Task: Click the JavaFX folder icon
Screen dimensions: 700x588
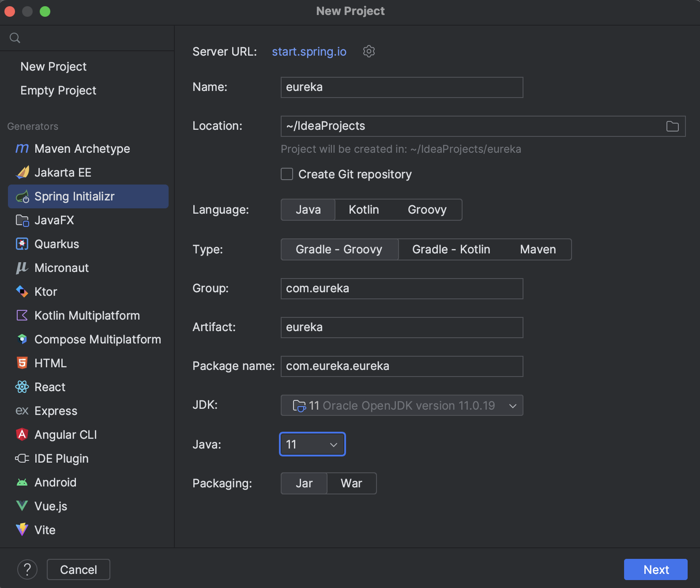Action: 22,220
